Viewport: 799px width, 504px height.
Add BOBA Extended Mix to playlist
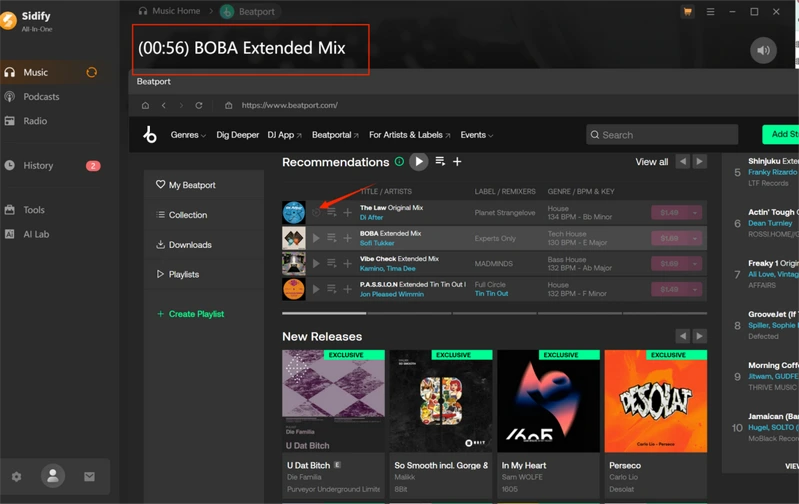pos(348,238)
